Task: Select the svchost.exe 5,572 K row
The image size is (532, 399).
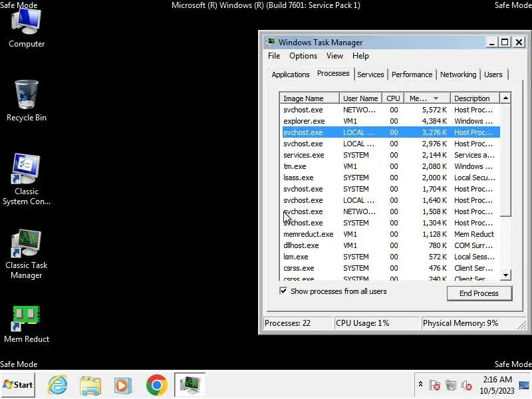Action: click(x=391, y=110)
